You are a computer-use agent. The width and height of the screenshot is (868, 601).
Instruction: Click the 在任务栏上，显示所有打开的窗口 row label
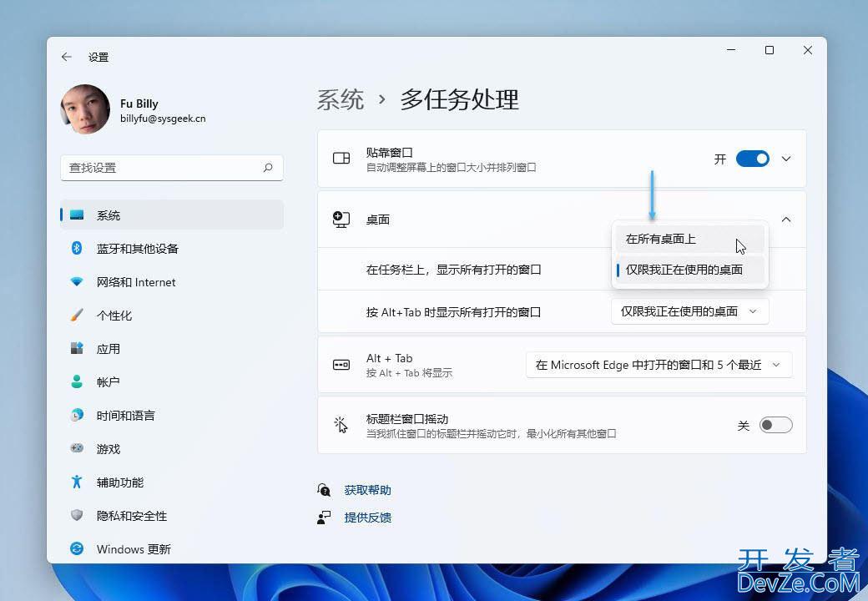click(x=453, y=270)
